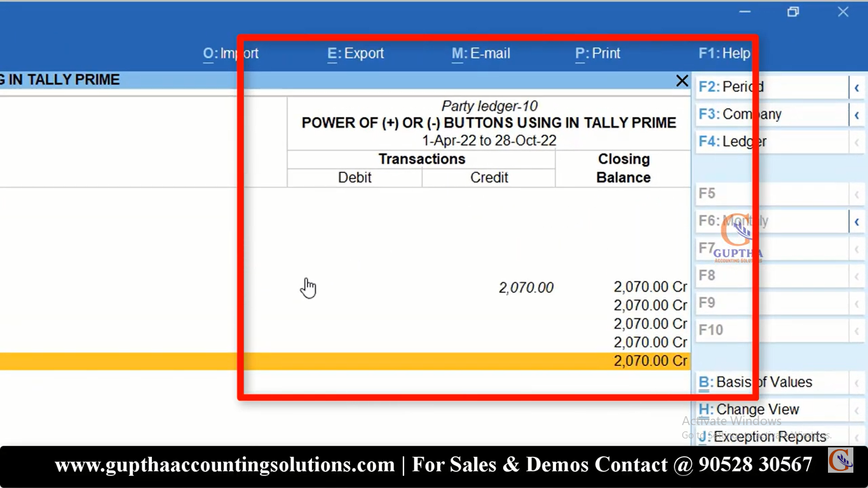
Task: Restore down the Tally window
Action: click(793, 11)
